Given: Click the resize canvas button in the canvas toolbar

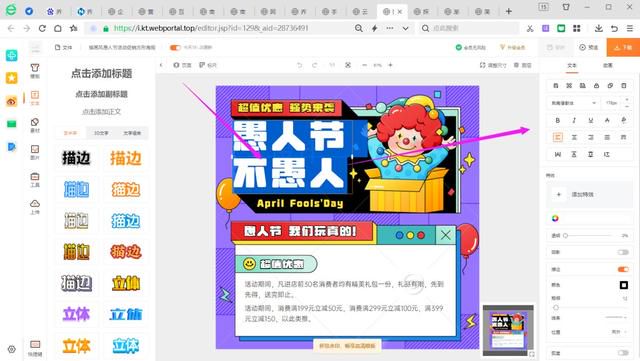Looking at the screenshot, I should point(493,65).
